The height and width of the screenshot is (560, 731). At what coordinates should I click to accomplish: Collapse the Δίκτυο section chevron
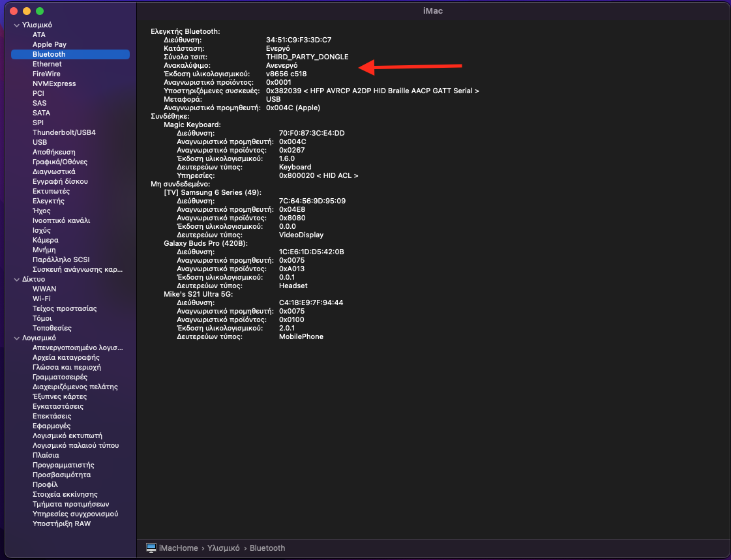[17, 280]
